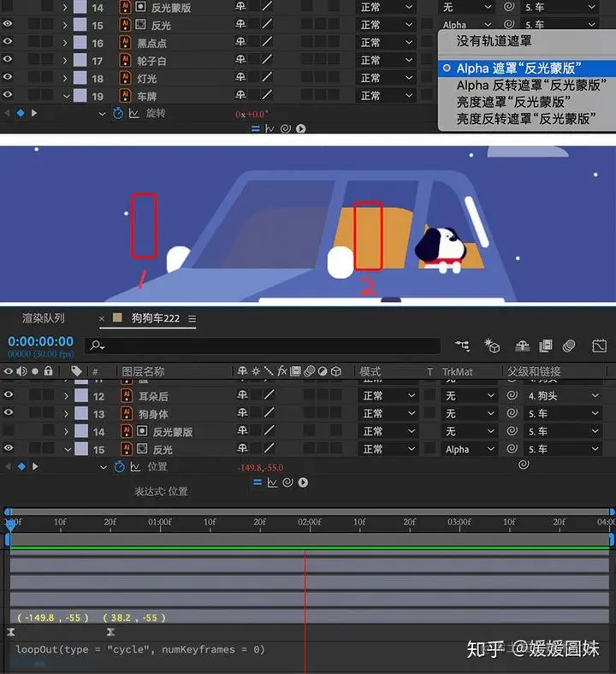Click the parent pick whip for 狗身体

pyautogui.click(x=512, y=413)
